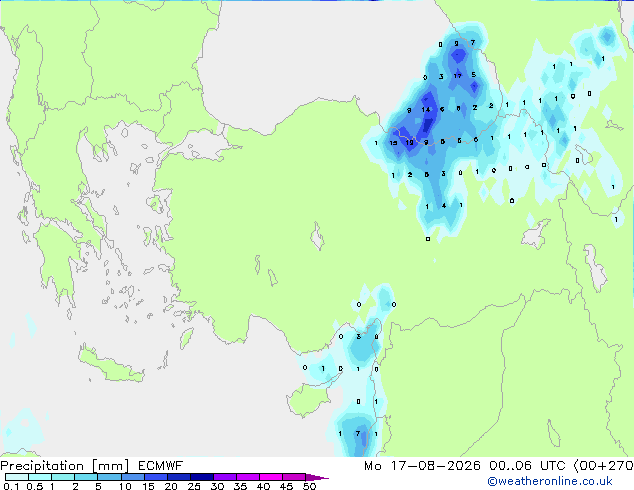The image size is (634, 490).
Task: Click the 25–30 mm dark blue legend swatch
Action: click(201, 477)
